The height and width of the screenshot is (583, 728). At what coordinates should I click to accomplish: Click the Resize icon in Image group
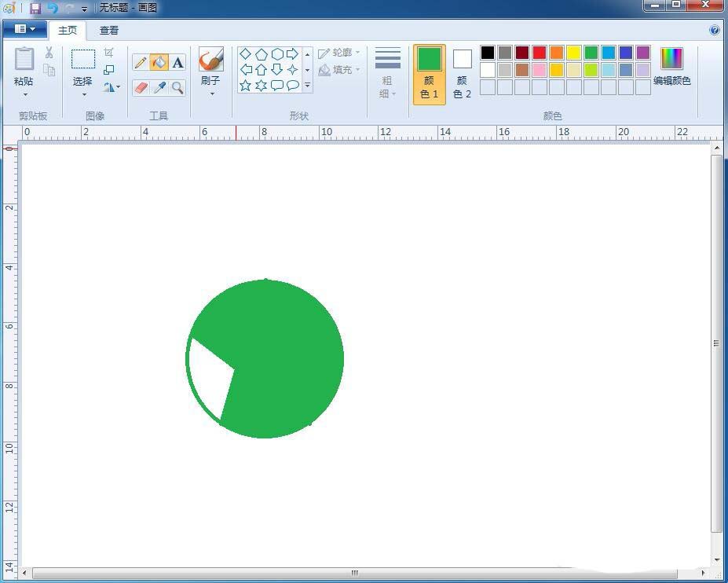pyautogui.click(x=109, y=70)
